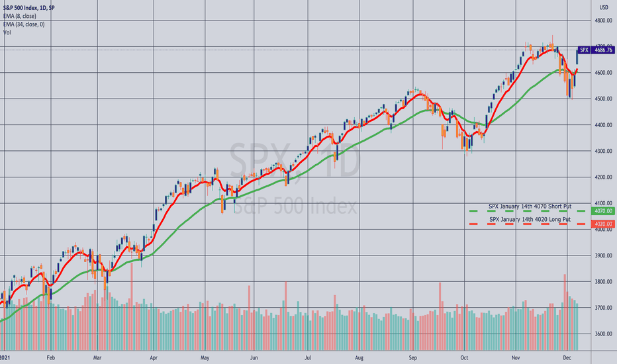Image resolution: width=617 pixels, height=364 pixels.
Task: Click the Feb label on the time axis
Action: tap(51, 357)
